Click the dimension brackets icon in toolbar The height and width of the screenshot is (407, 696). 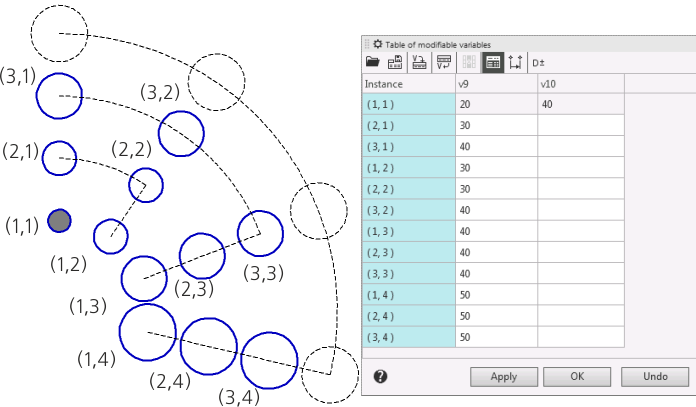pos(515,62)
